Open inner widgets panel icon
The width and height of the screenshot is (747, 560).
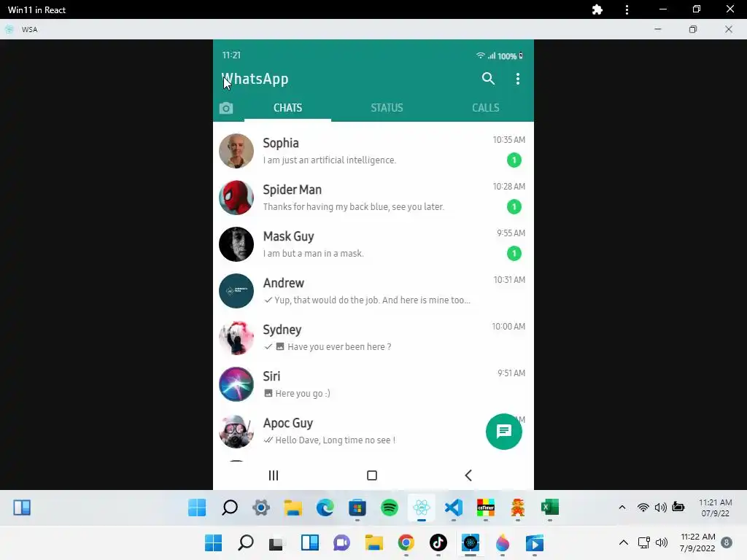point(22,507)
